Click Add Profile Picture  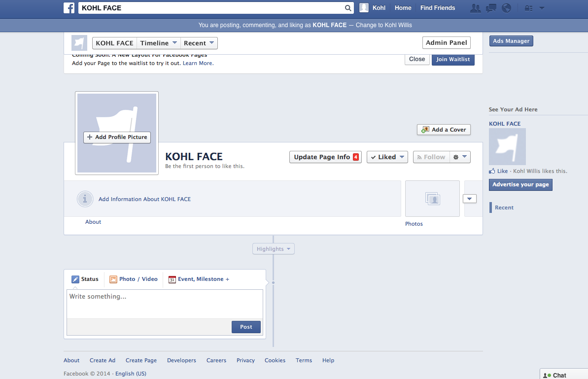tap(117, 137)
